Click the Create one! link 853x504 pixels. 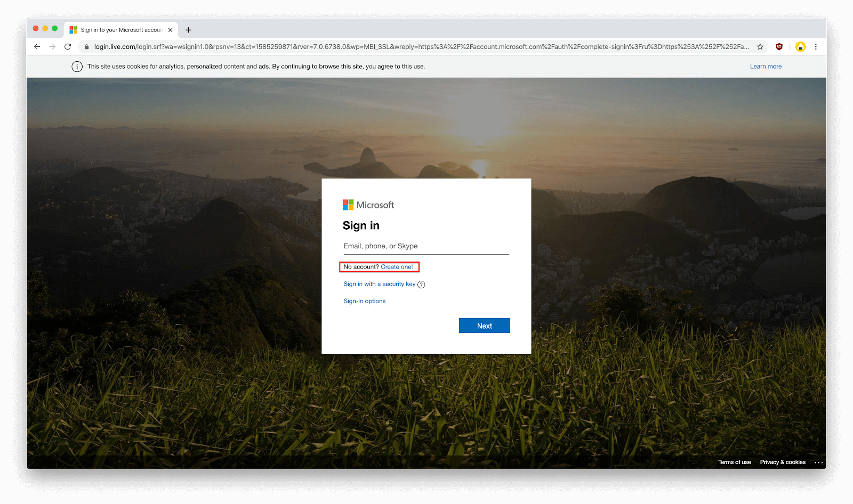(397, 267)
